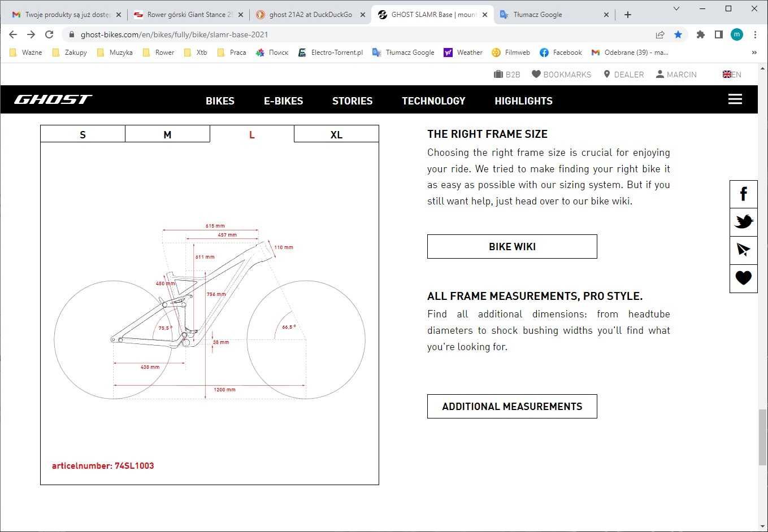This screenshot has height=532, width=768.
Task: Open the Praca bookmarks folder
Action: click(232, 53)
